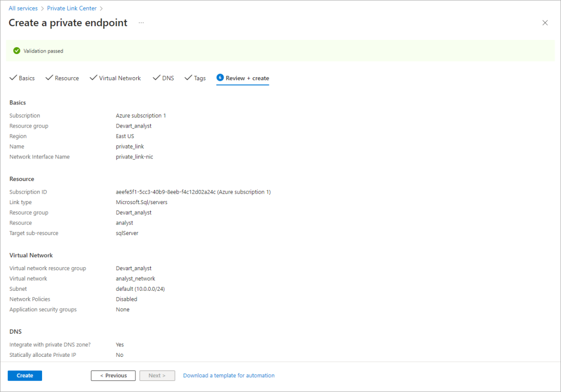Click the checkmark icon next to DNS

coord(156,78)
